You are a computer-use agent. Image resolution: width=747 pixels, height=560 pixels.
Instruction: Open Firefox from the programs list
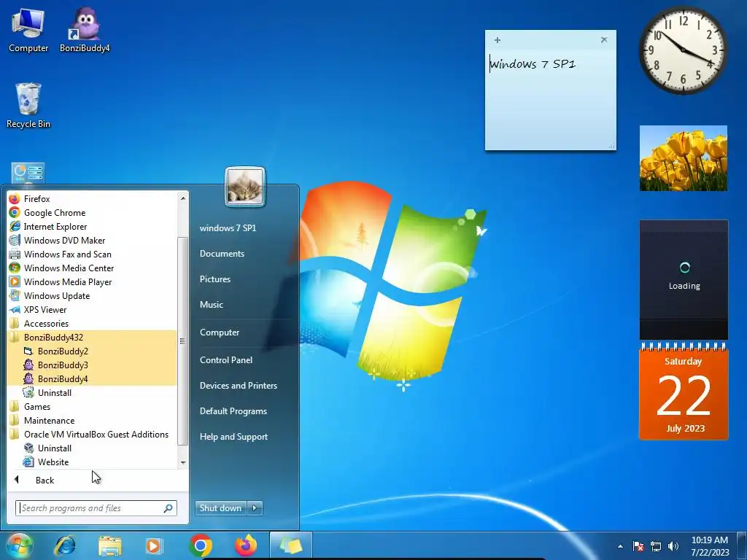coord(91,198)
